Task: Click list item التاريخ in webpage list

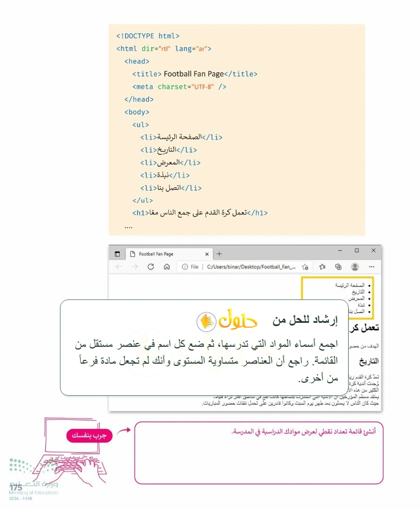Action: click(358, 292)
